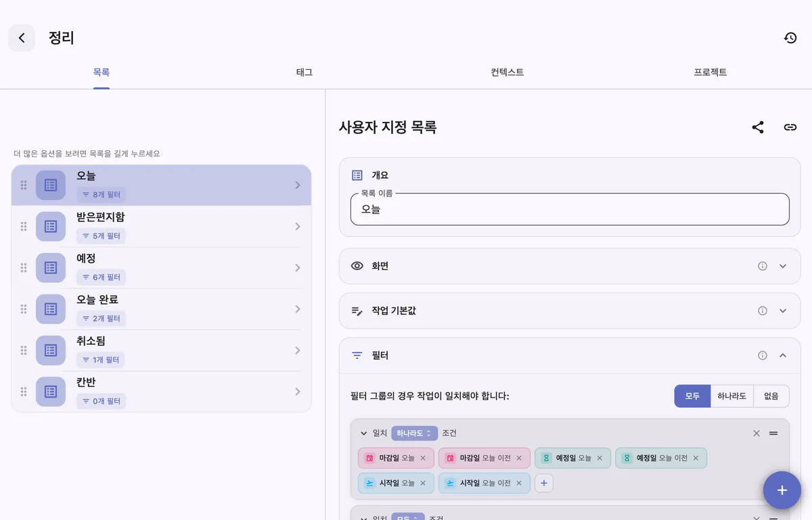
Task: Click the list icon for 칸반
Action: [x=51, y=391]
